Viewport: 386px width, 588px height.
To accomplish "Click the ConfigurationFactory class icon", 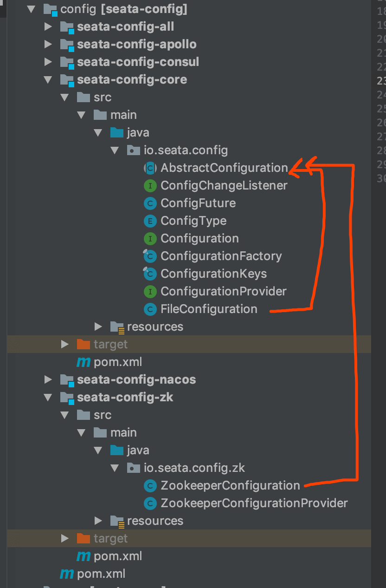I will 149,256.
